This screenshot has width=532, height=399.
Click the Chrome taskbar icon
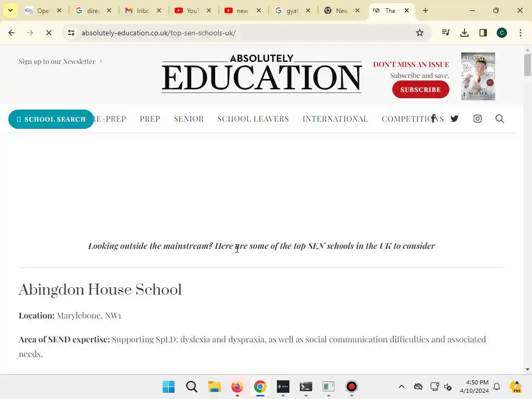260,387
